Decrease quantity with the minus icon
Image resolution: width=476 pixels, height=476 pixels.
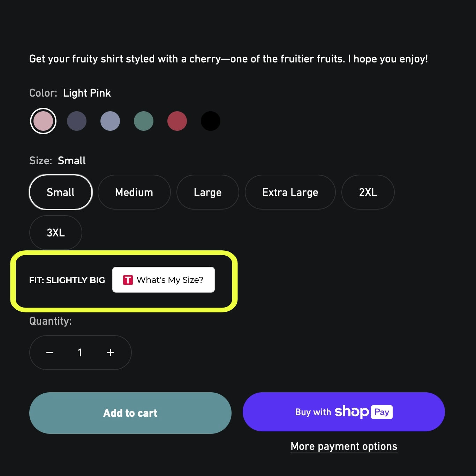[x=50, y=353]
